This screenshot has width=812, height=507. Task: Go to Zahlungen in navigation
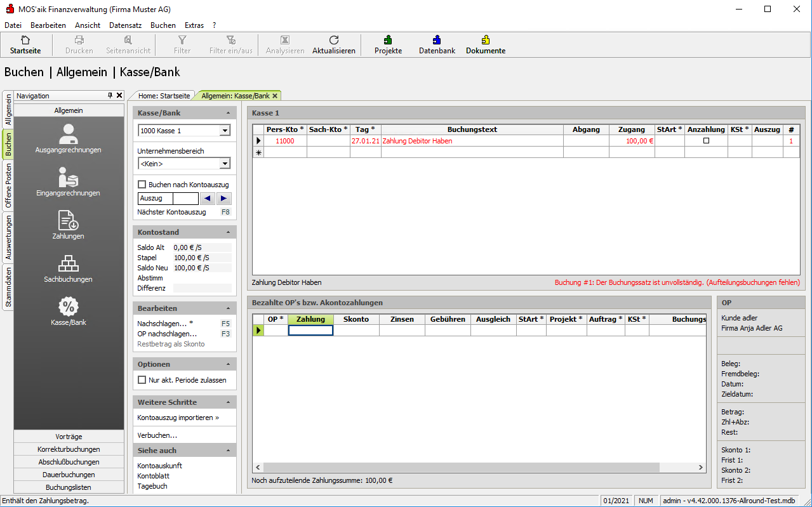(69, 225)
